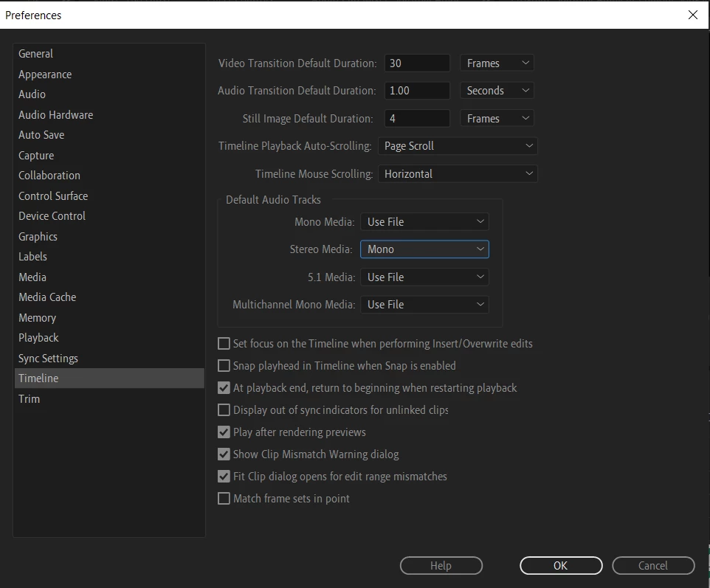Open Timeline Mouse Scrolling dropdown
The image size is (710, 588).
(458, 174)
